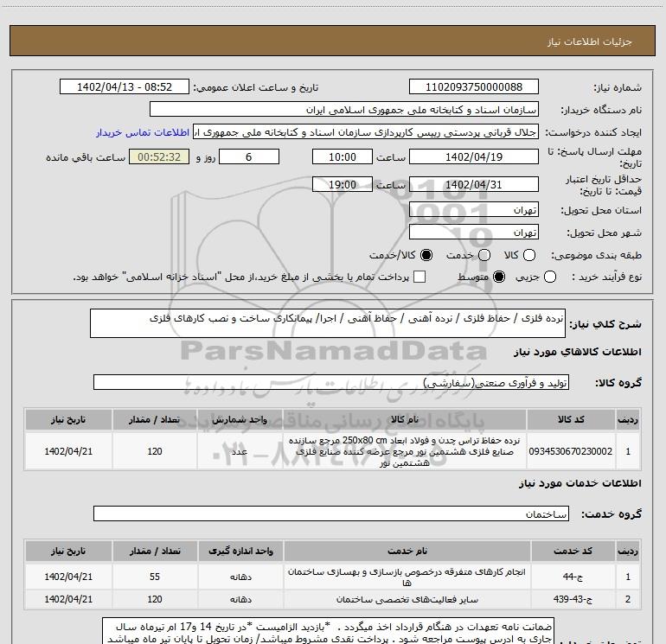Viewport: 666px width, 644px height.
Task: Click the general need description text box
Action: click(328, 323)
